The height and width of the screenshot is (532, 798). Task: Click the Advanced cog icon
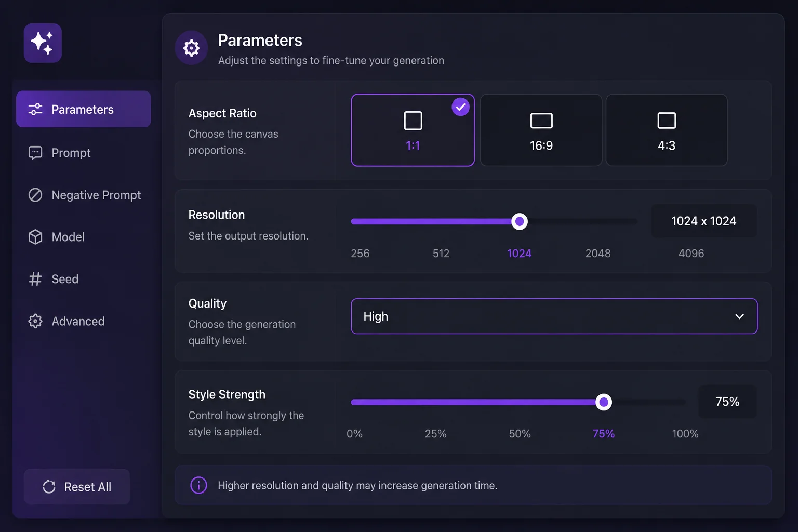point(35,321)
